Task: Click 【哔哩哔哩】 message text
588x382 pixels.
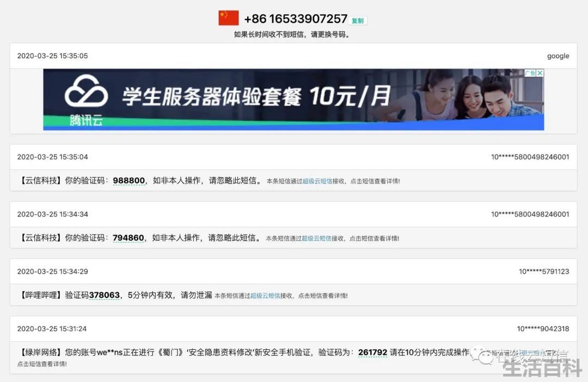Action: [x=116, y=295]
